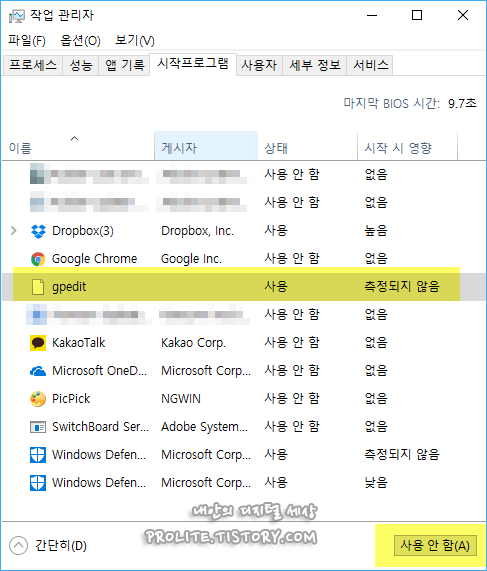Open the 파일(F) menu
The image size is (487, 571).
[x=27, y=40]
